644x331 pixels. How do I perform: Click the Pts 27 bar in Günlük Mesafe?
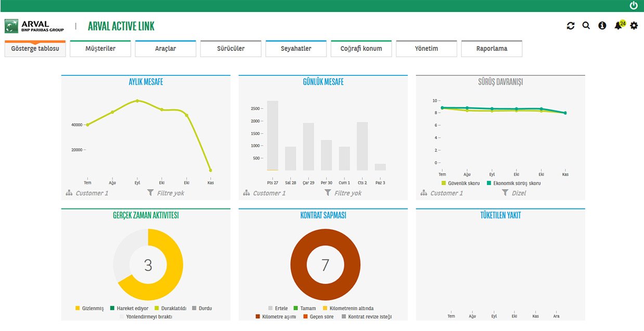point(273,136)
